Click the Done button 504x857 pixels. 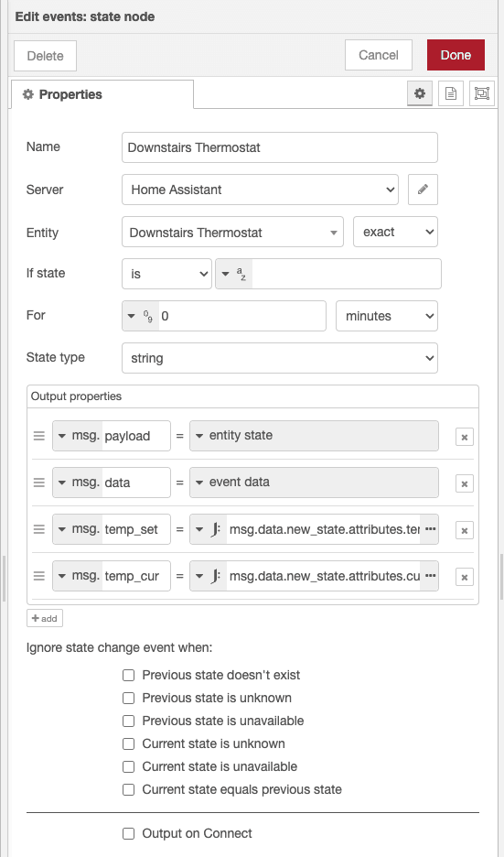pyautogui.click(x=456, y=55)
